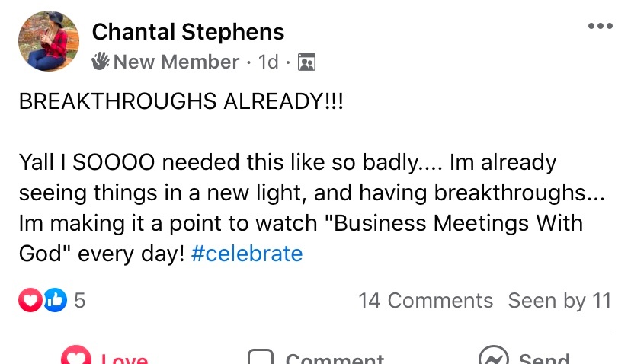The image size is (631, 364).
Task: View the 5 reactions count
Action: 79,301
